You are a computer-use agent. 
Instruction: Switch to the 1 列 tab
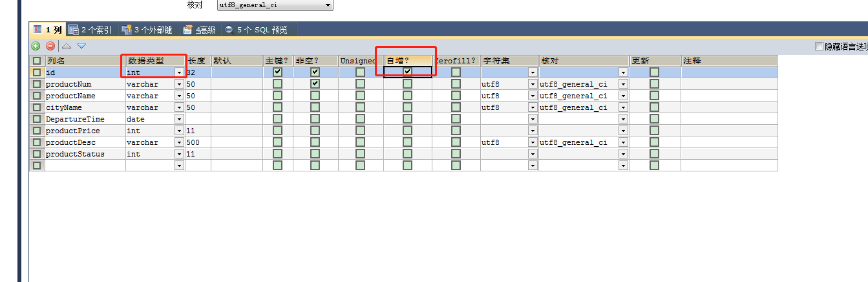click(47, 30)
